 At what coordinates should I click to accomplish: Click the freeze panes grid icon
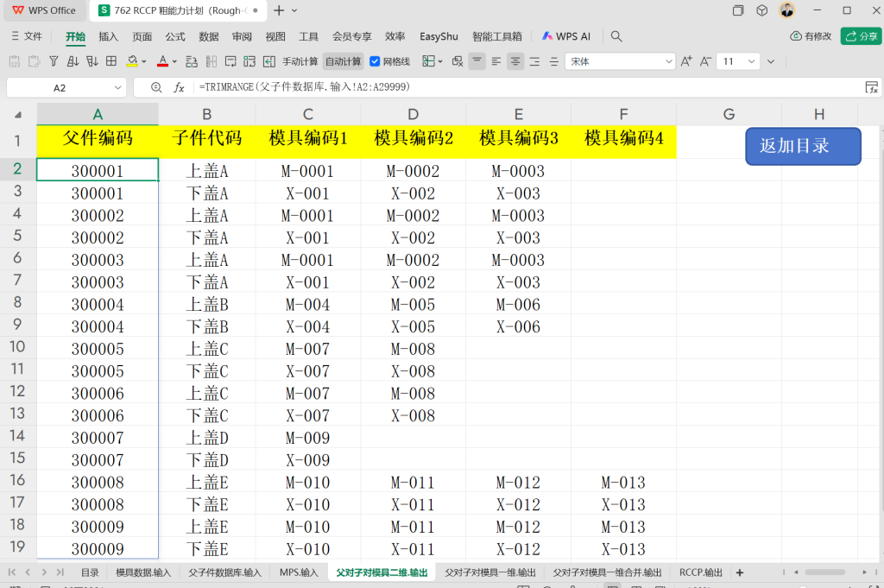111,61
